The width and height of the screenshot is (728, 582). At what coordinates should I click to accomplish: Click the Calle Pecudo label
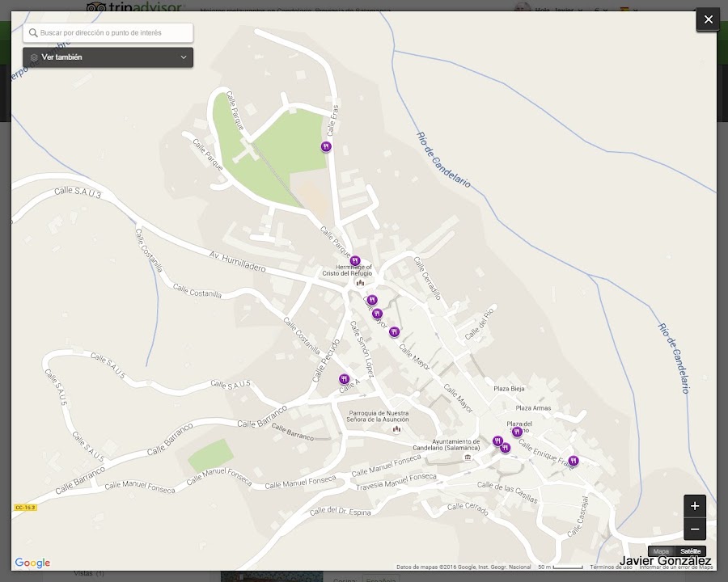[326, 361]
